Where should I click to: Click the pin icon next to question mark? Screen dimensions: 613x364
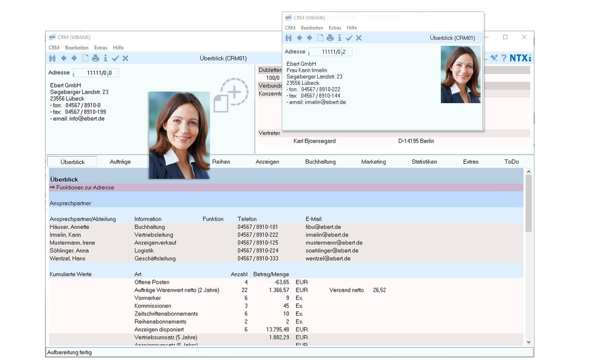tap(494, 58)
